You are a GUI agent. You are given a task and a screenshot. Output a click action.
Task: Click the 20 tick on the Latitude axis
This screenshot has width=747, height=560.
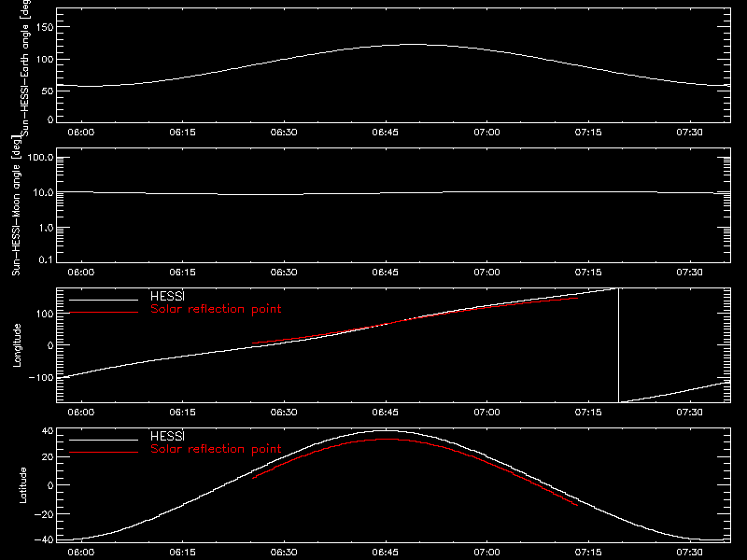coord(48,457)
